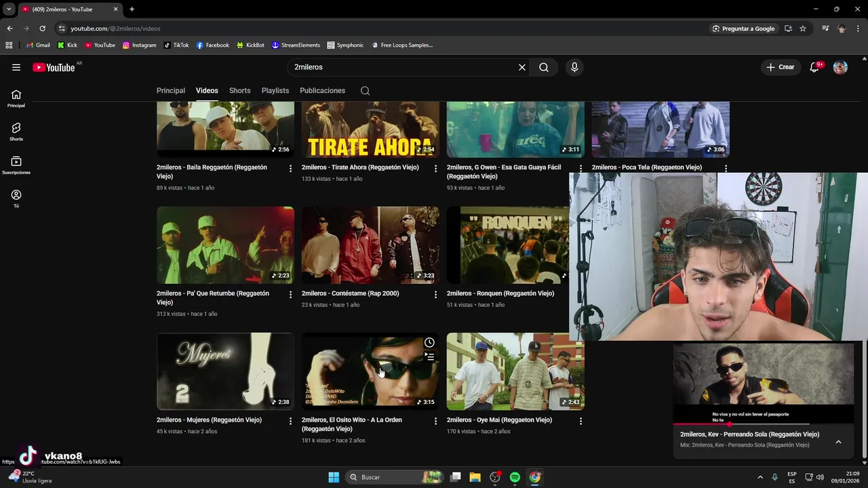Viewport: 868px width, 488px height.
Task: Switch to the 2mileros YouTube browser tab
Action: [x=69, y=9]
